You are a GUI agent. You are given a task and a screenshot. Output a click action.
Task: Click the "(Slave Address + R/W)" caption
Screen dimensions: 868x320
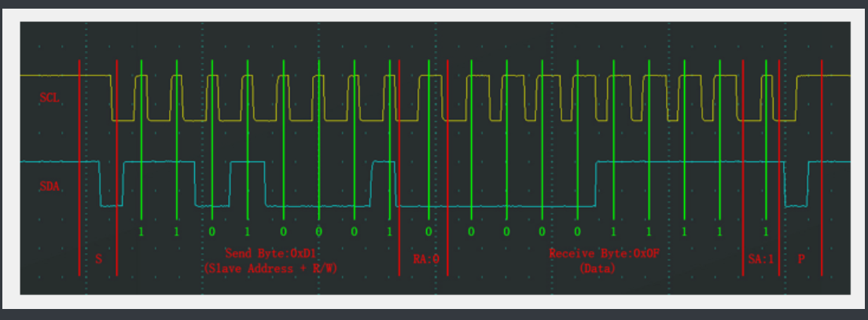pos(270,269)
